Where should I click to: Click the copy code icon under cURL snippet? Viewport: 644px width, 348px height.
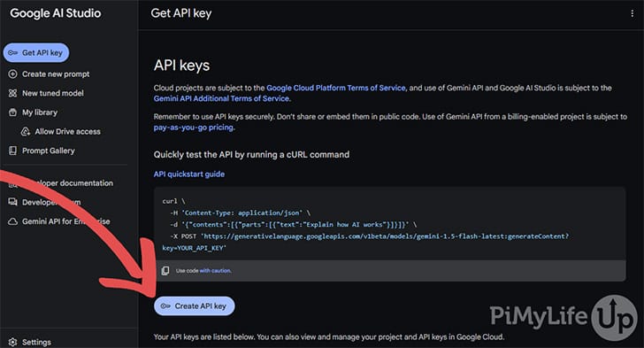(x=165, y=271)
